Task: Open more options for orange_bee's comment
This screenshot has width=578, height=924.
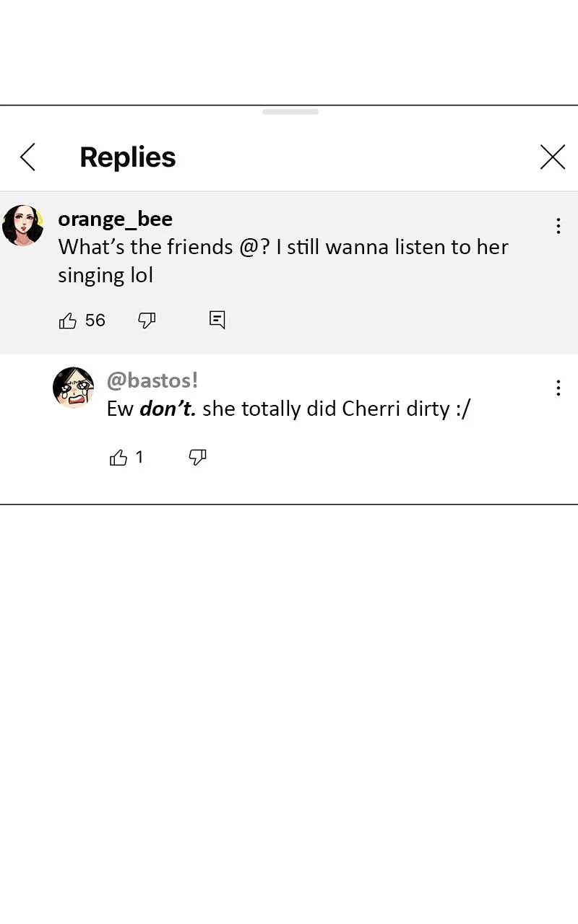Action: (x=558, y=226)
